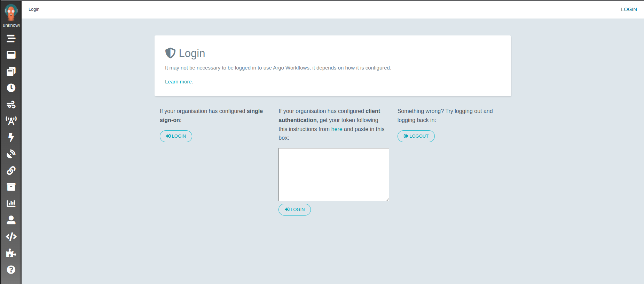Click the broadcast tower icon in sidebar
This screenshot has width=644, height=284.
pos(11,121)
